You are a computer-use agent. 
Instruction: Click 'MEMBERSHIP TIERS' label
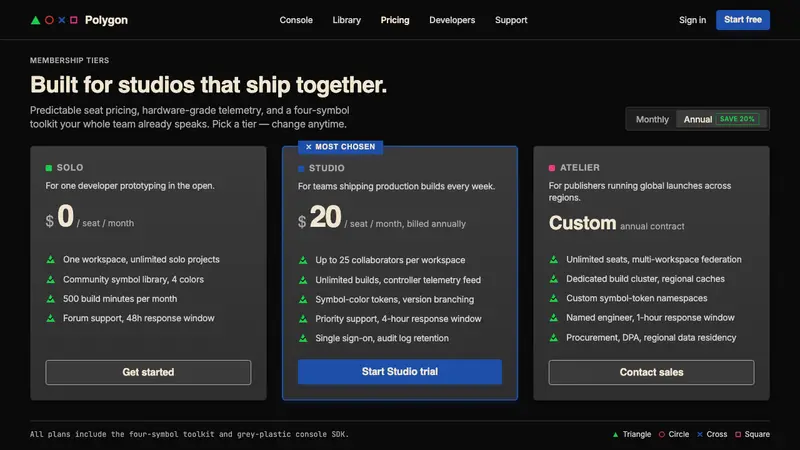coord(69,60)
